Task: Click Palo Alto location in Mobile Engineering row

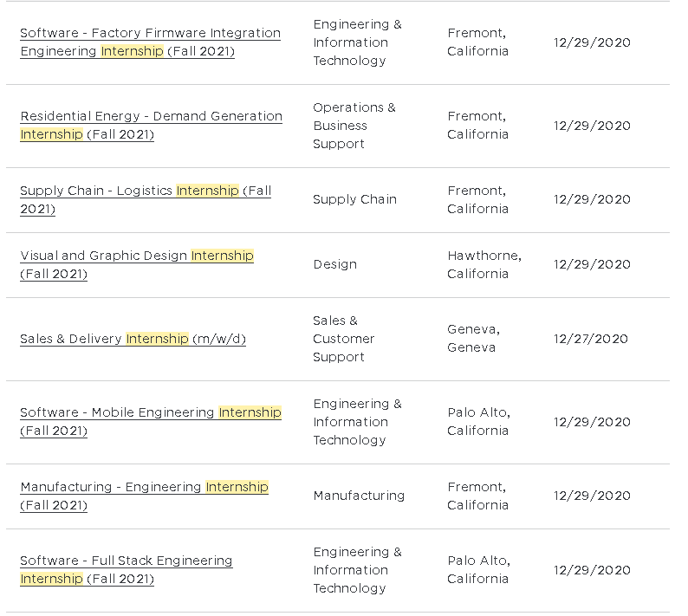Action: pos(478,422)
